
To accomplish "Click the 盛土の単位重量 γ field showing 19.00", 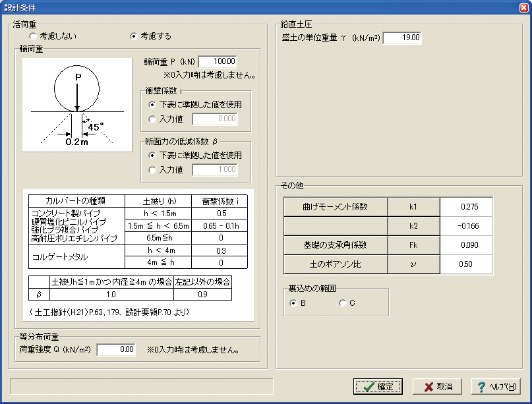I will (x=402, y=38).
